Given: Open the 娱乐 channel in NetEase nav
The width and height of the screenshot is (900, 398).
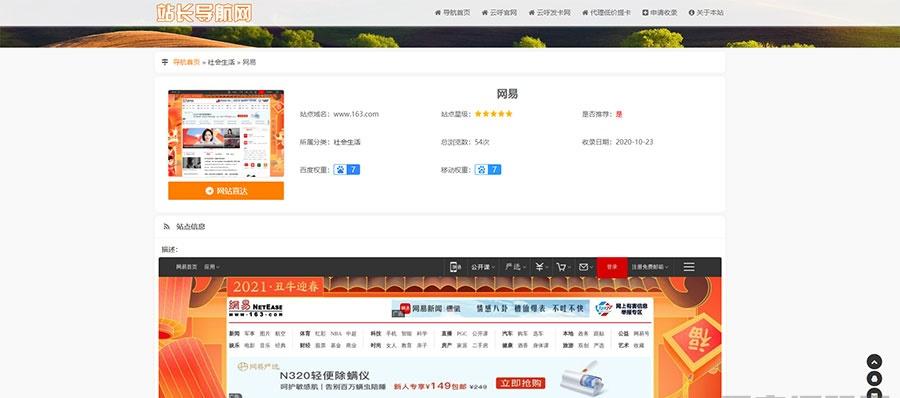Looking at the screenshot, I should click(234, 346).
